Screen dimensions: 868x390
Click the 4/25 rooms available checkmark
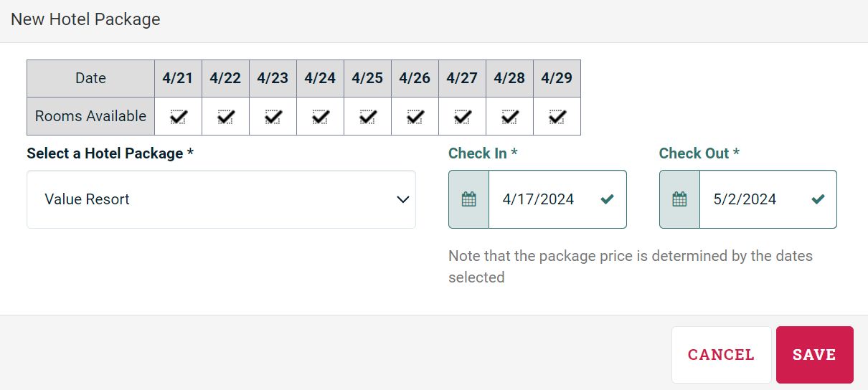pos(368,116)
